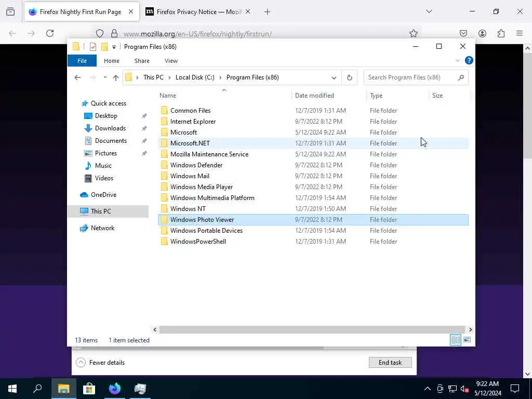Viewport: 532px width, 399px height.
Task: Bookmark this page with Firefox star icon
Action: pos(413,33)
